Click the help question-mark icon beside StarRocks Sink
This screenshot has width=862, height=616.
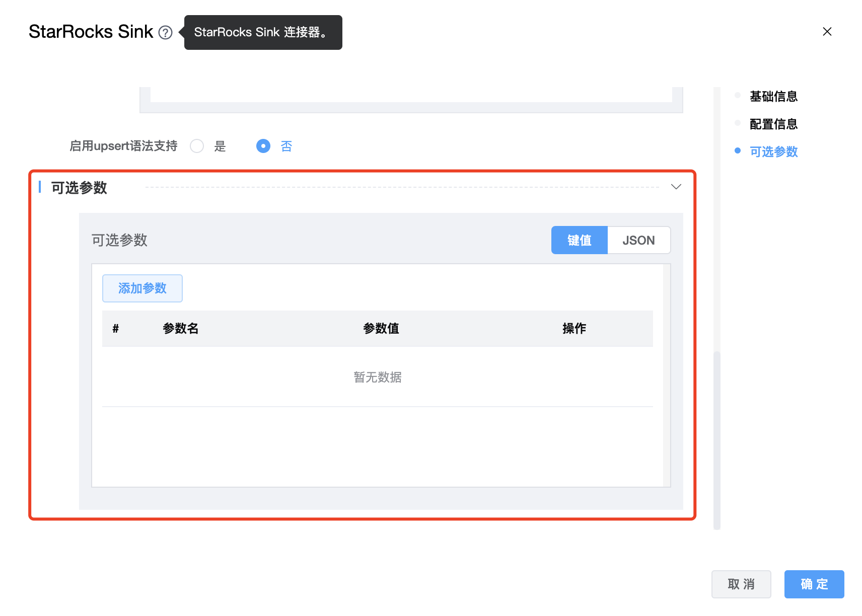pos(165,33)
